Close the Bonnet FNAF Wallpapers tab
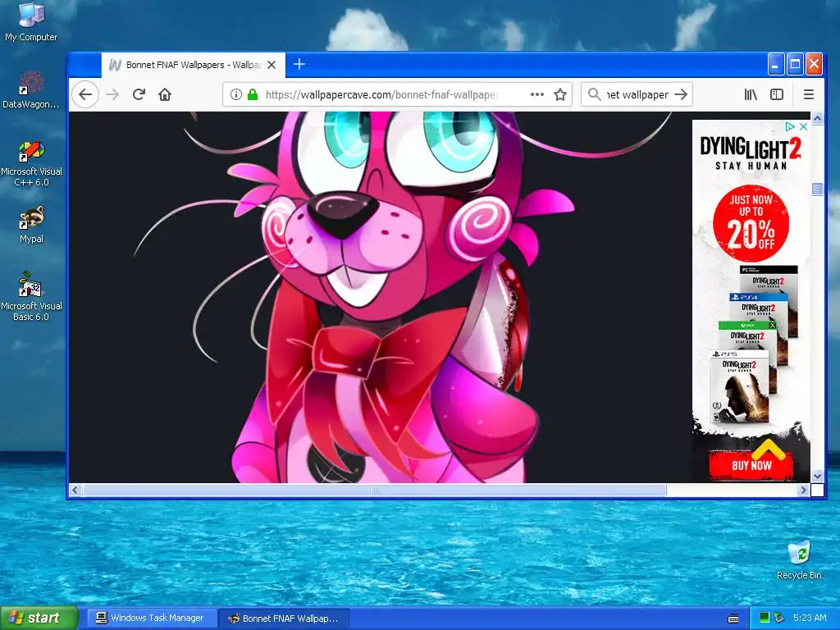Image resolution: width=840 pixels, height=630 pixels. pos(272,65)
